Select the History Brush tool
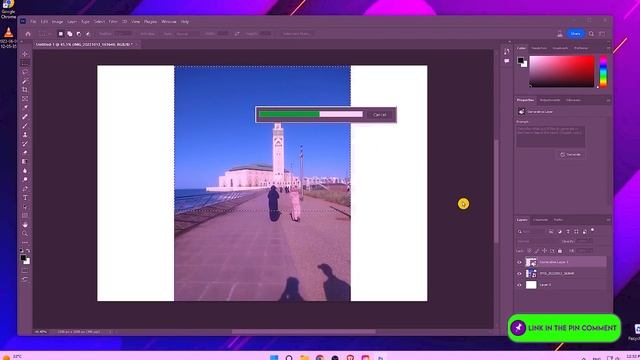The image size is (640, 360). [25, 144]
